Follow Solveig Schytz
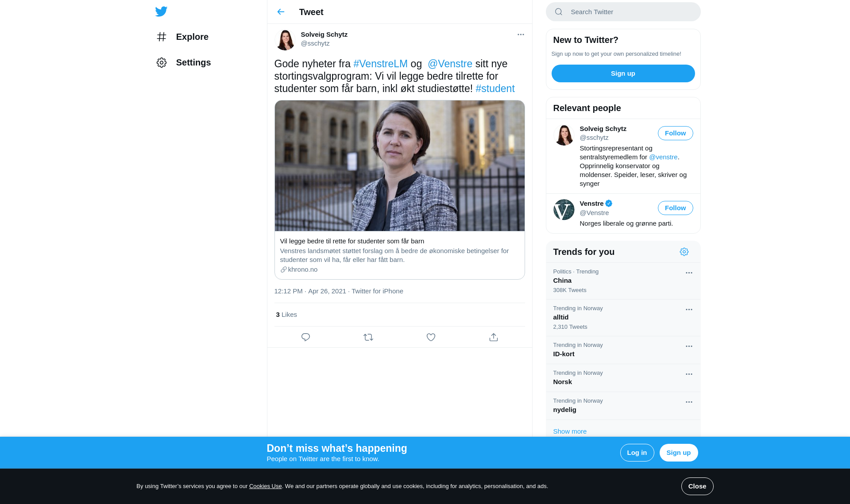The width and height of the screenshot is (850, 504). pyautogui.click(x=675, y=133)
